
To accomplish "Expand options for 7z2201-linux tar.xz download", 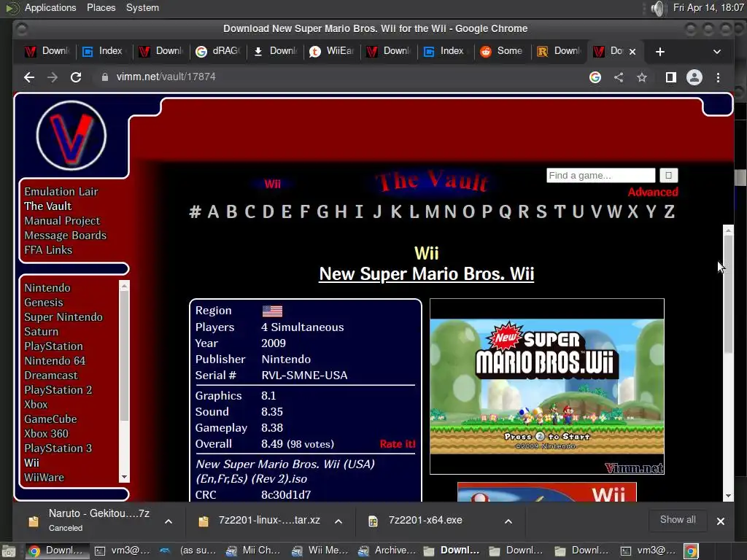I will tap(338, 521).
